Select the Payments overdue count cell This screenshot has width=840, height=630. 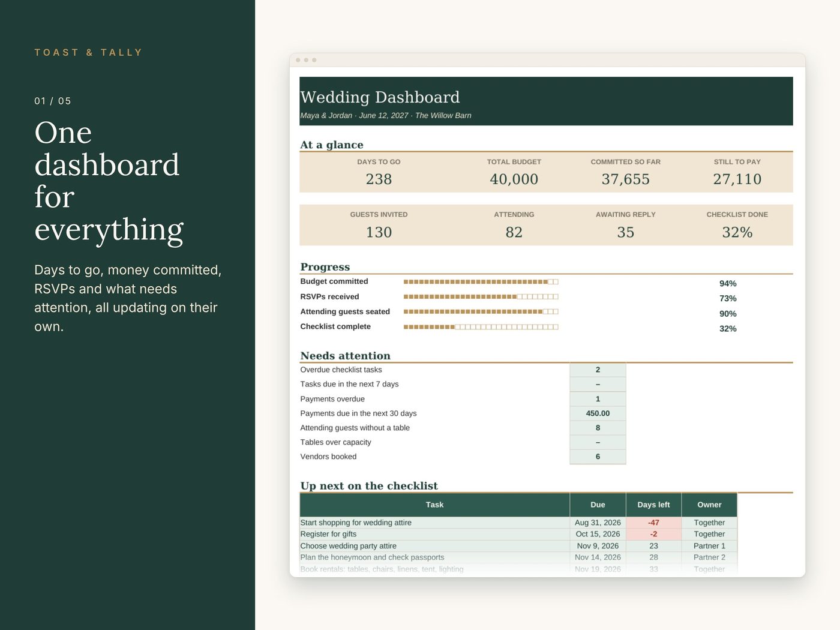pos(598,399)
